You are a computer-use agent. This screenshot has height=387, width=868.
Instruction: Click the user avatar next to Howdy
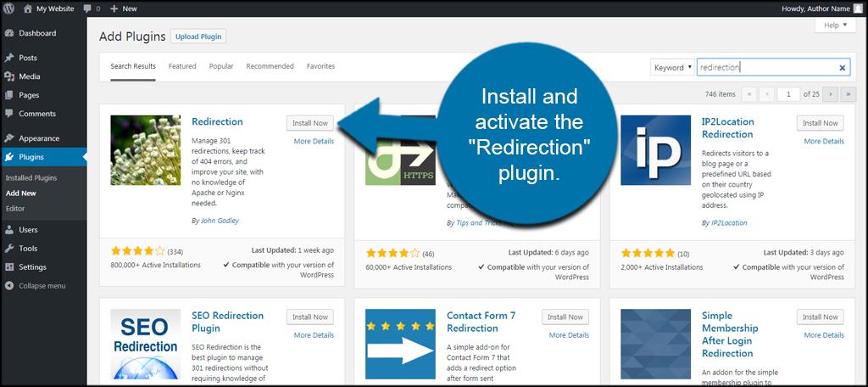[858, 8]
